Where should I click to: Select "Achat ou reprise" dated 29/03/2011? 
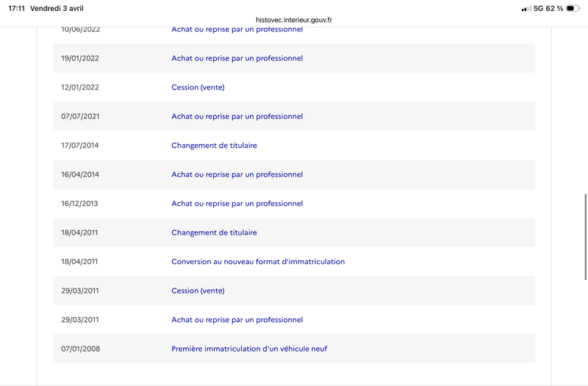237,320
